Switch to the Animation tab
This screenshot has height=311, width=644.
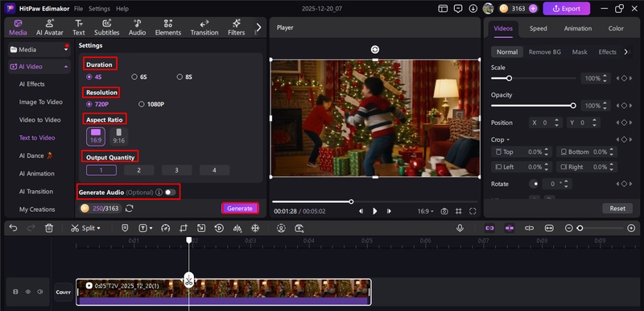pyautogui.click(x=578, y=28)
